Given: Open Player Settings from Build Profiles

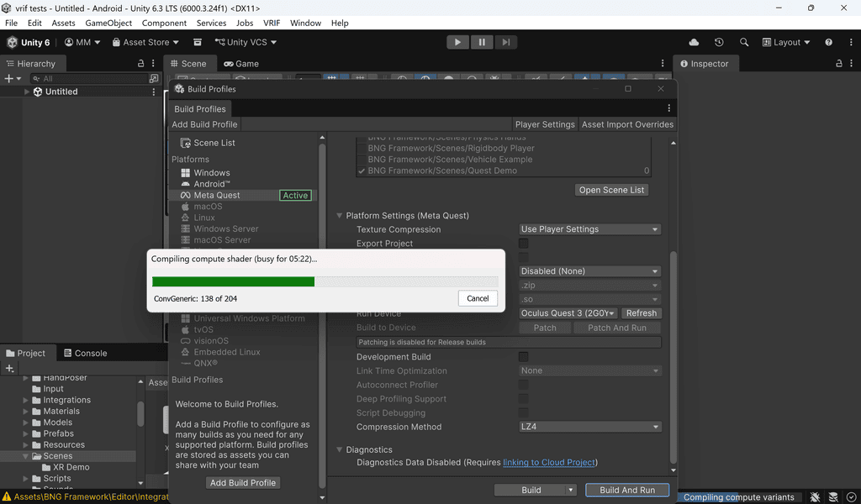Looking at the screenshot, I should point(545,124).
